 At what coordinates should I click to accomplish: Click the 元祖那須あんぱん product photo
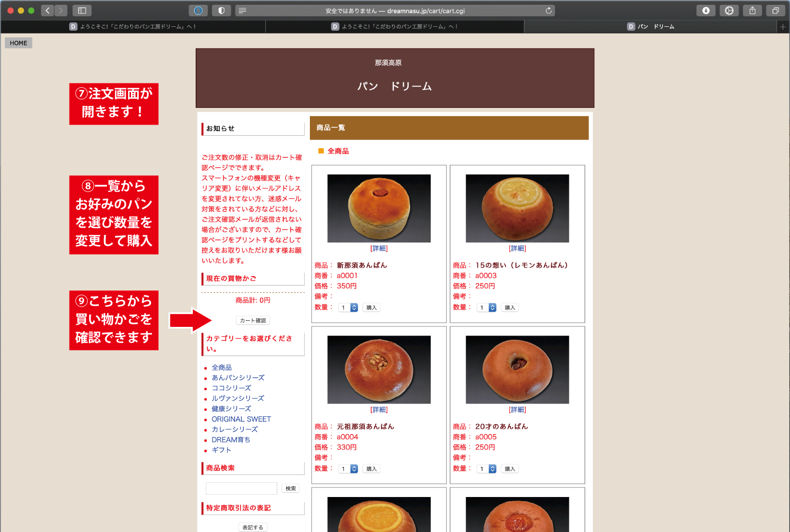point(379,370)
